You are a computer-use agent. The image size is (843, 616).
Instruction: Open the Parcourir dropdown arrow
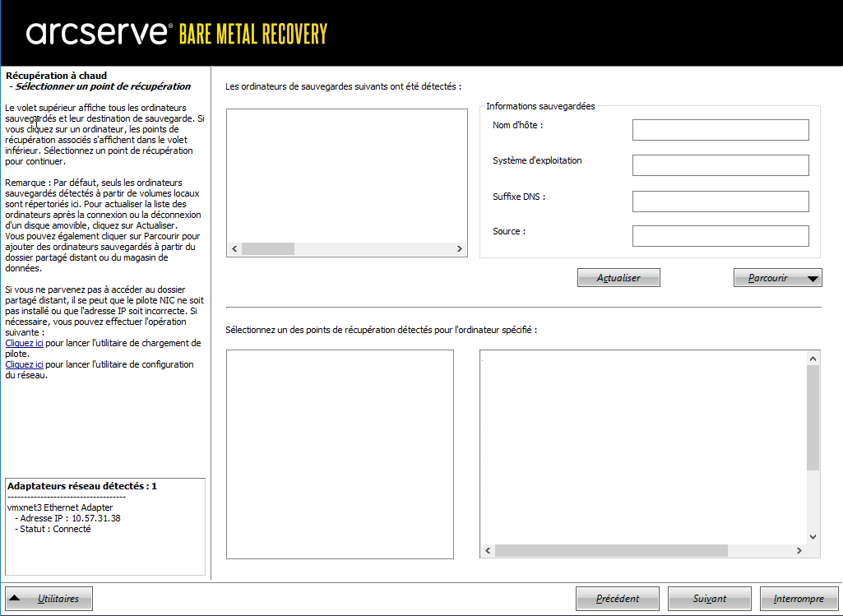tap(813, 279)
